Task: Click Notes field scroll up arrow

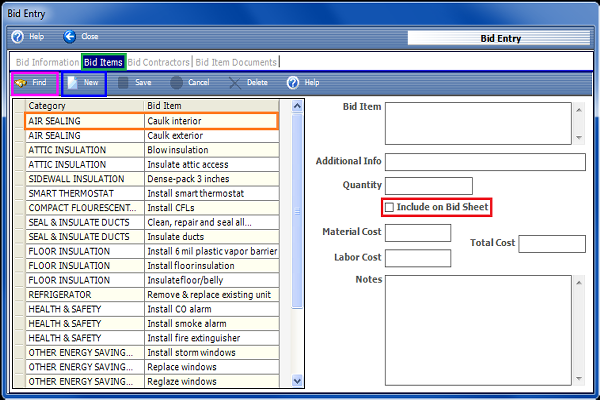Action: [579, 283]
